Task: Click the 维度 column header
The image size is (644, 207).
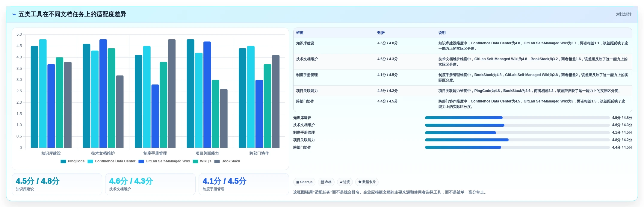Action: click(300, 33)
